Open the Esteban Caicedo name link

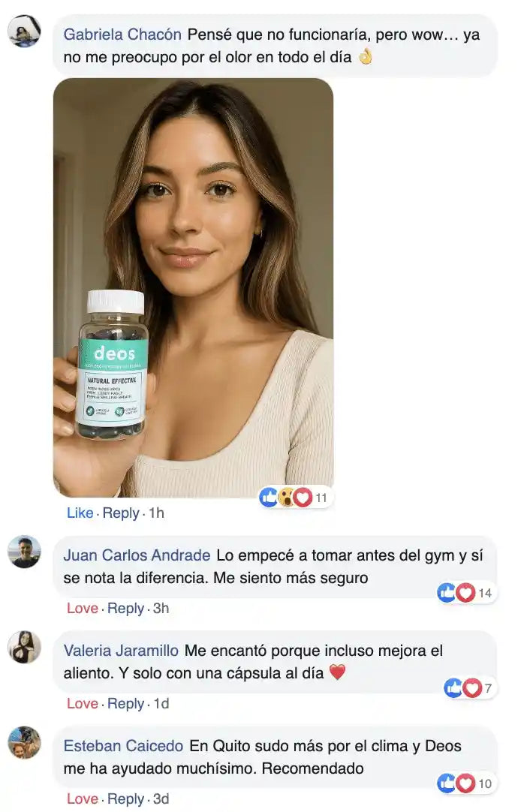123,746
